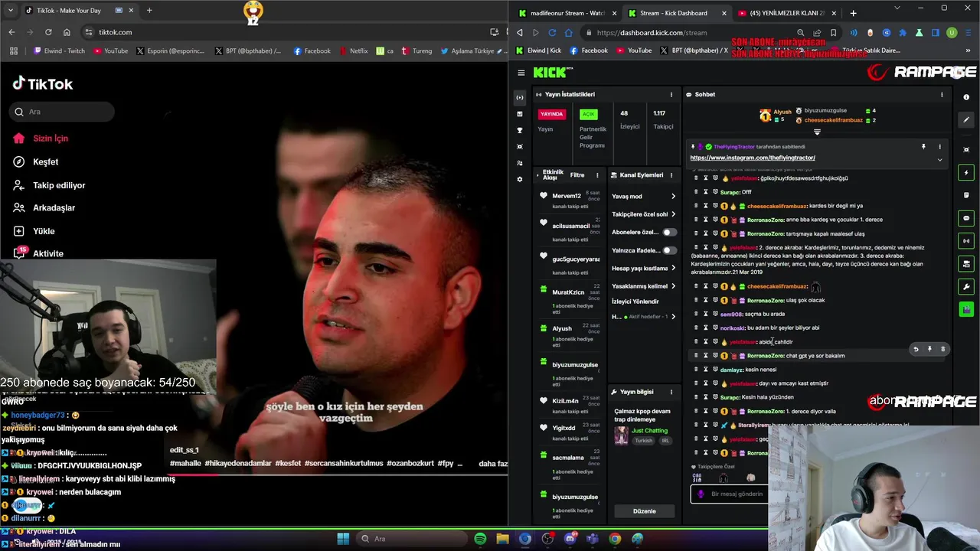Open Keşfet in TikTok sidebar
This screenshot has height=551, width=980.
46,161
